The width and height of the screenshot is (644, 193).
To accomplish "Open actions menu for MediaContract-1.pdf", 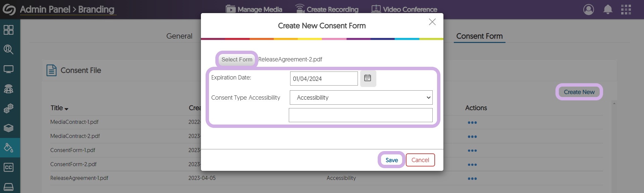I will (x=472, y=123).
